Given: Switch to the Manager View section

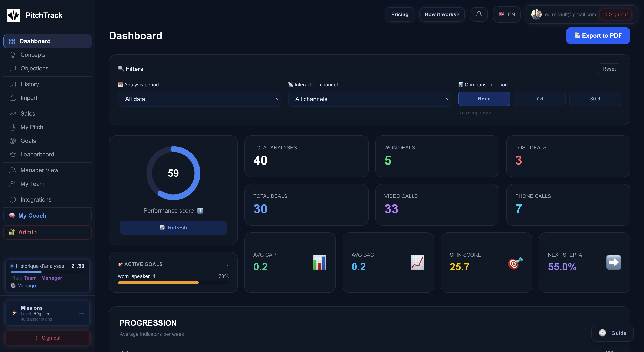Looking at the screenshot, I should click(39, 170).
